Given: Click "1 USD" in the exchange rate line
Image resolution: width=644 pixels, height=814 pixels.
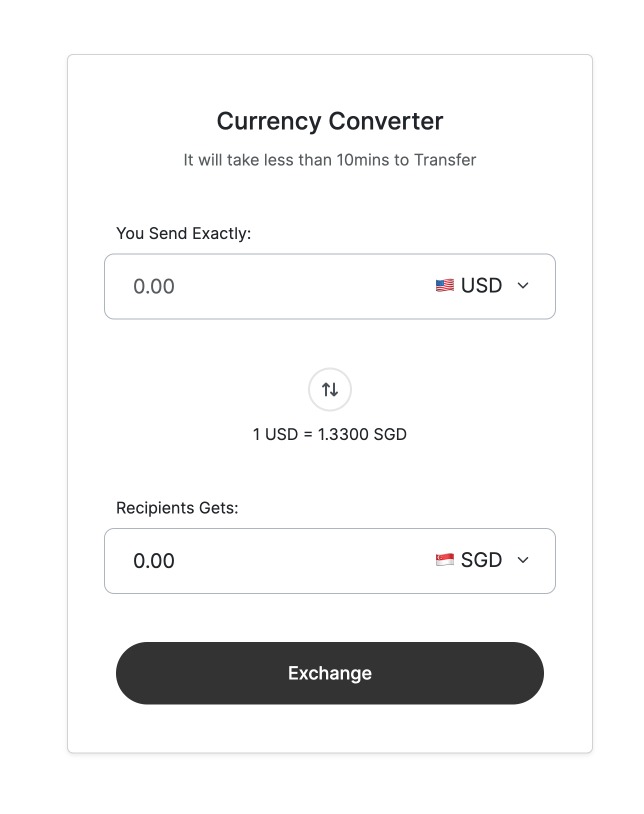Looking at the screenshot, I should click(x=275, y=435).
